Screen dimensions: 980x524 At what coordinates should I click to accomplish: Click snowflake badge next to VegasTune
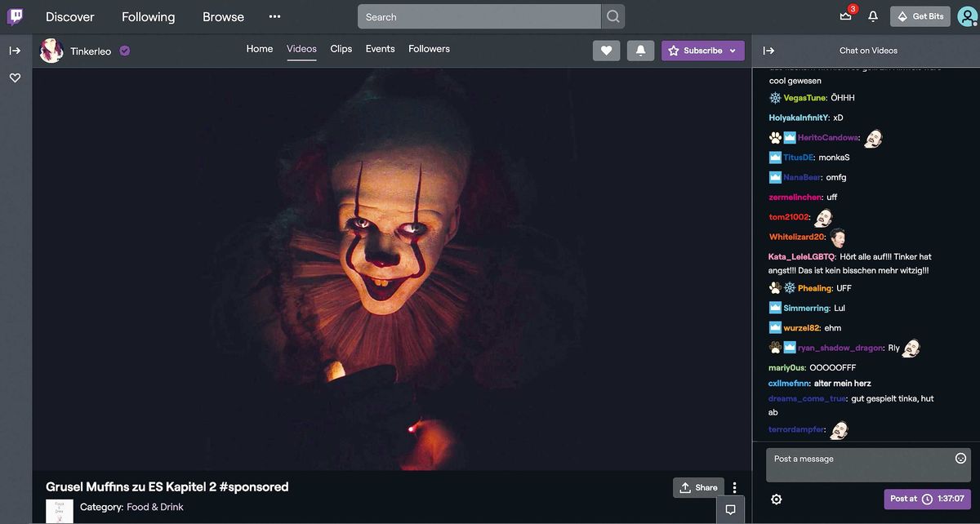click(775, 98)
